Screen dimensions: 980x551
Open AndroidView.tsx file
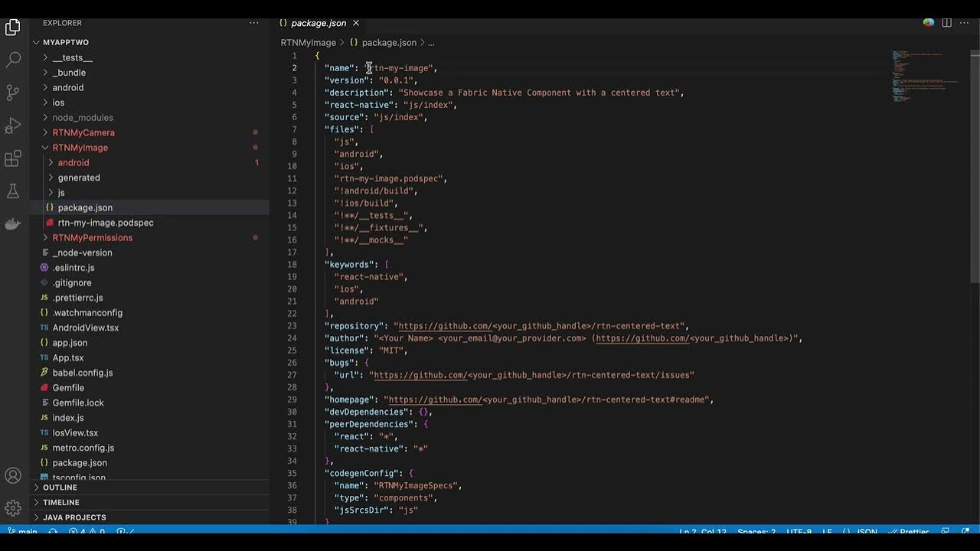pyautogui.click(x=86, y=328)
